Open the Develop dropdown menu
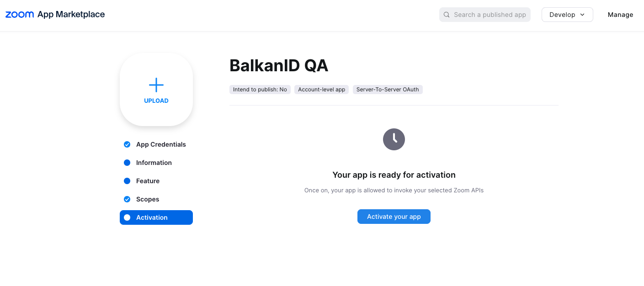The width and height of the screenshot is (644, 286). coord(562,15)
